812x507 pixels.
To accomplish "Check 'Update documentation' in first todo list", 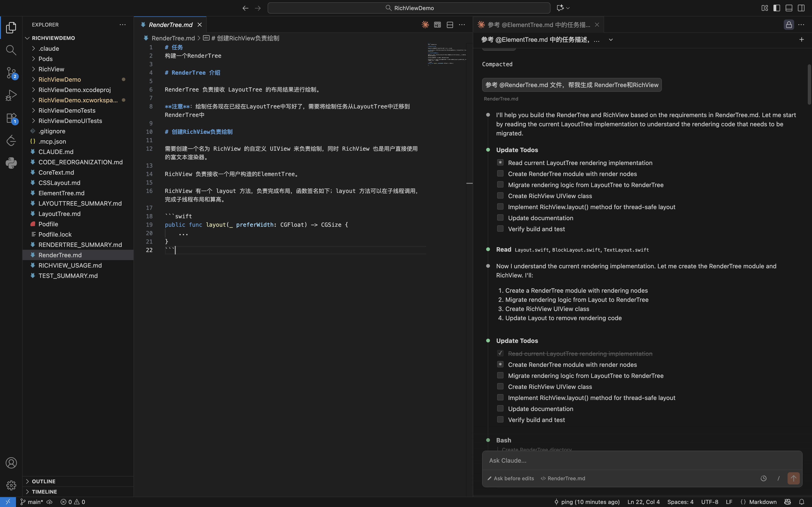I will 500,218.
